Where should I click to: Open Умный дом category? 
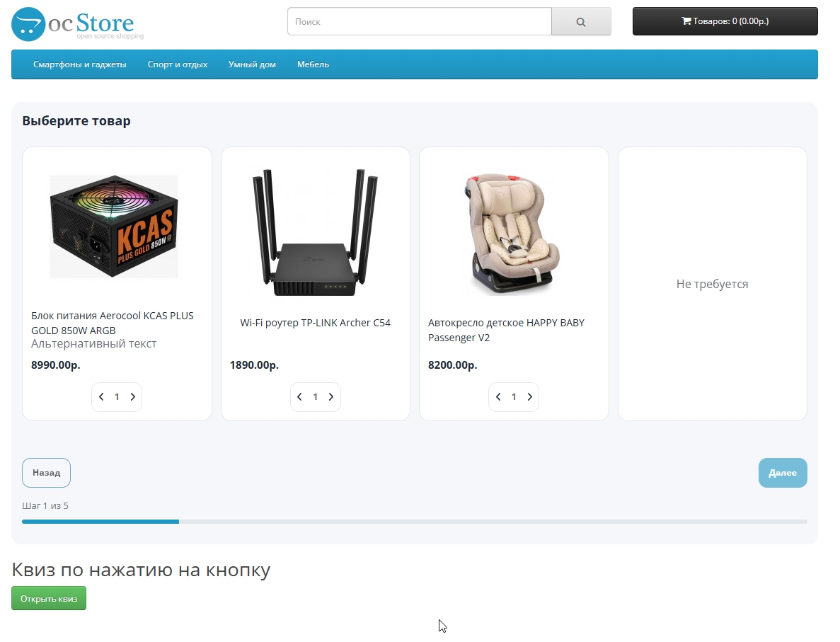coord(252,64)
